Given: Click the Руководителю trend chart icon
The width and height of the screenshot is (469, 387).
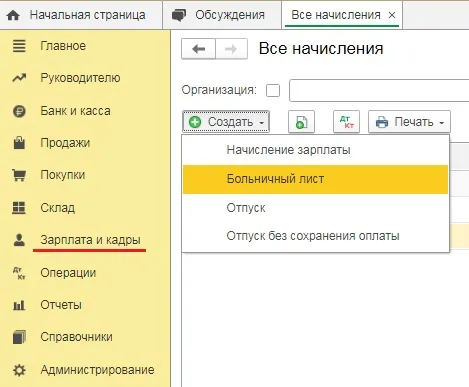Looking at the screenshot, I should point(19,78).
